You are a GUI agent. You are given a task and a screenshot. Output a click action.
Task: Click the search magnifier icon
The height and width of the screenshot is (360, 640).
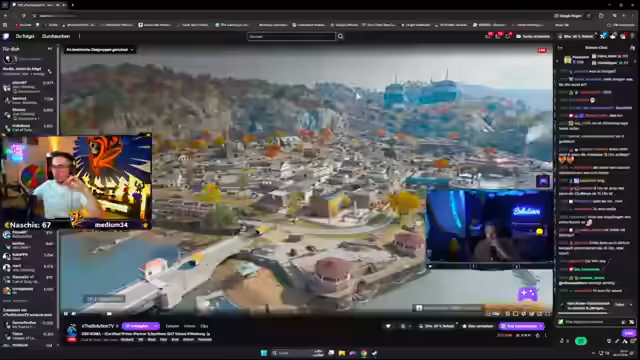pos(340,37)
